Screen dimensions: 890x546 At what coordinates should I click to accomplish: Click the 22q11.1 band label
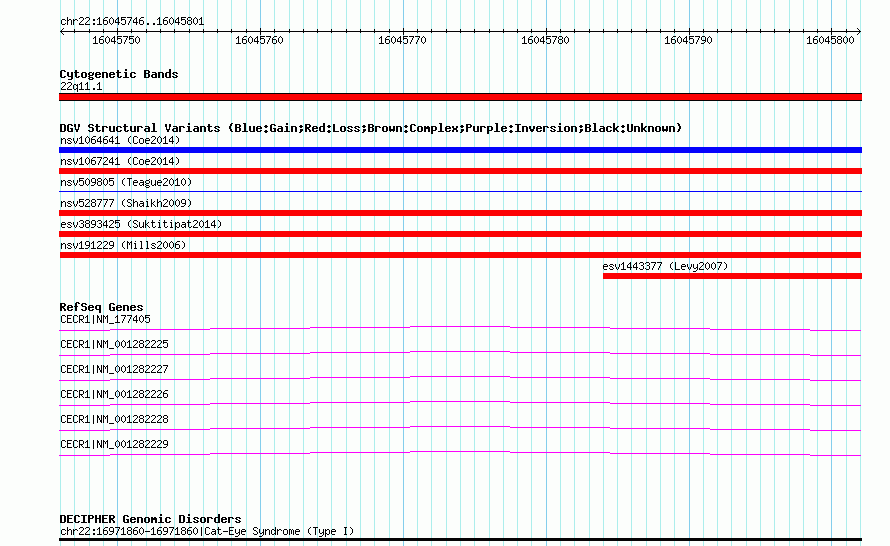click(81, 86)
